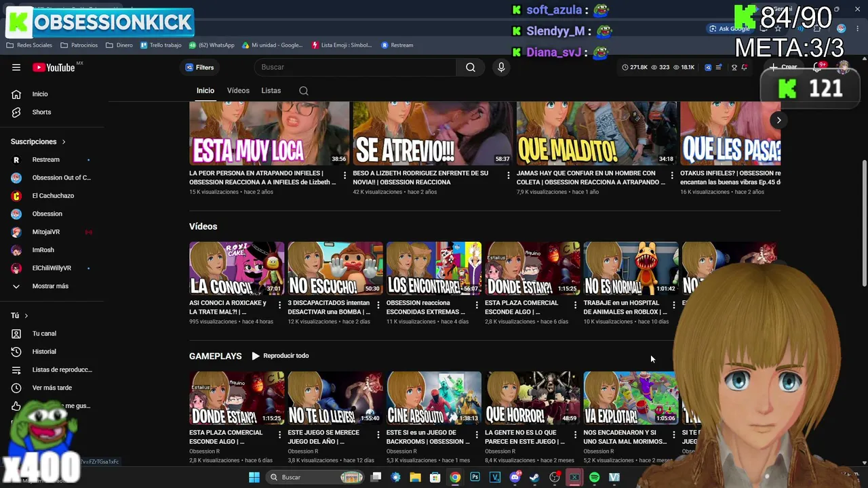This screenshot has height=488, width=868.
Task: Open the Lista Emoji bookmark
Action: tap(342, 45)
